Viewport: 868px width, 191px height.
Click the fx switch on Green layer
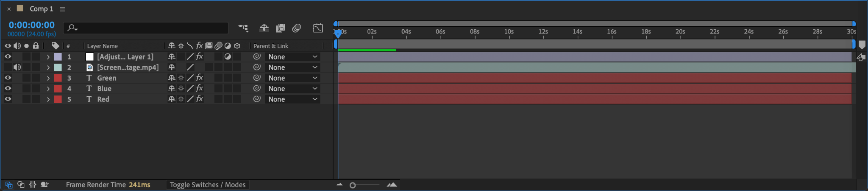(200, 78)
